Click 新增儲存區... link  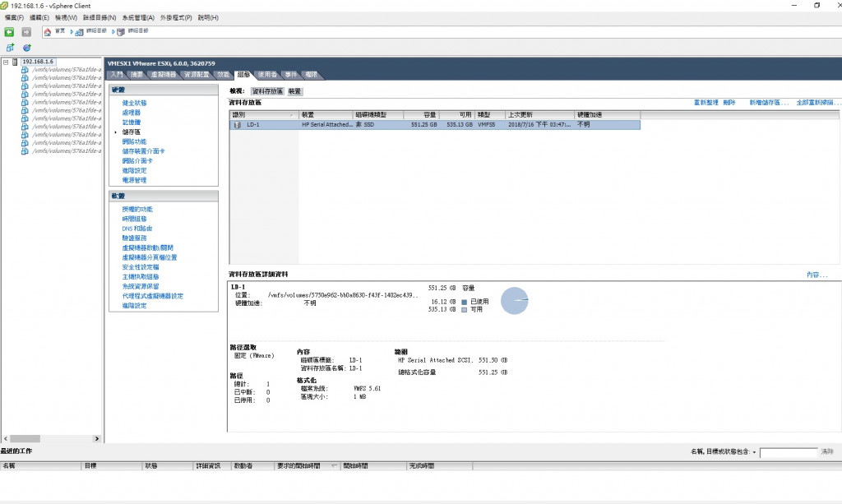tap(769, 103)
